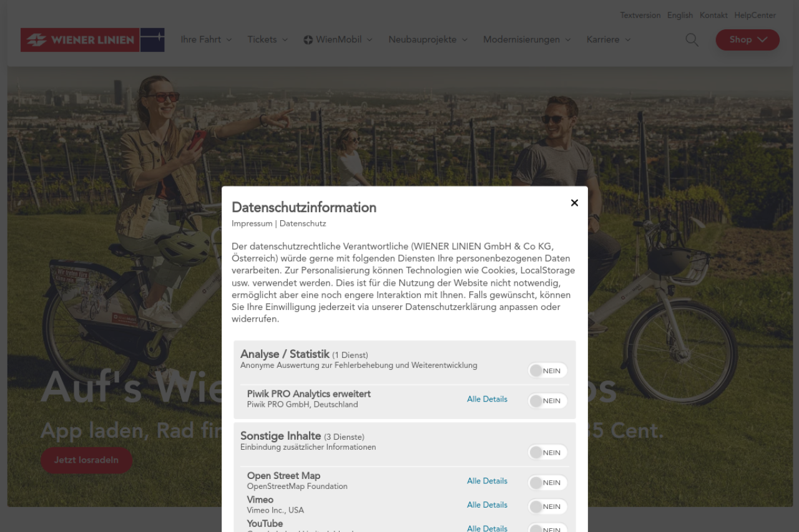Click the search magnifier icon
Viewport: 799px width, 532px height.
pyautogui.click(x=692, y=40)
